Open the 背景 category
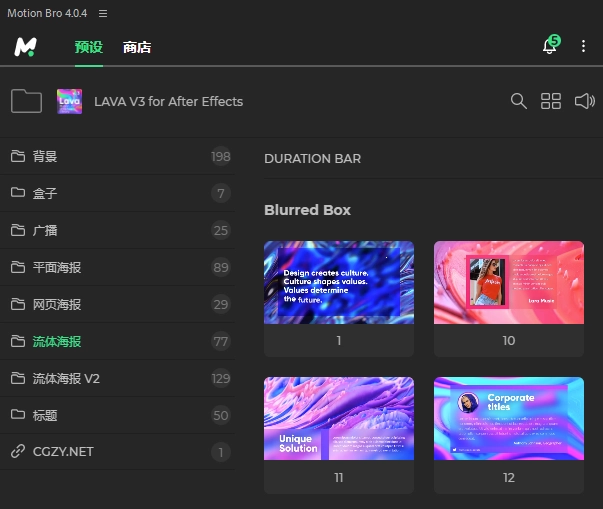Screen dimensions: 603x509 117,156
